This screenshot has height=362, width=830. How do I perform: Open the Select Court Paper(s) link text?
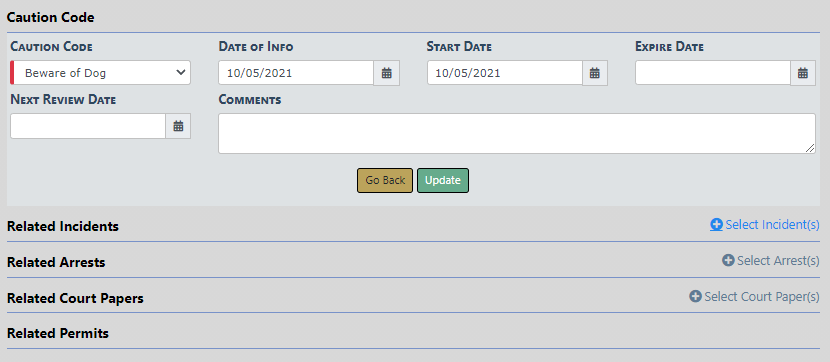[x=762, y=296]
